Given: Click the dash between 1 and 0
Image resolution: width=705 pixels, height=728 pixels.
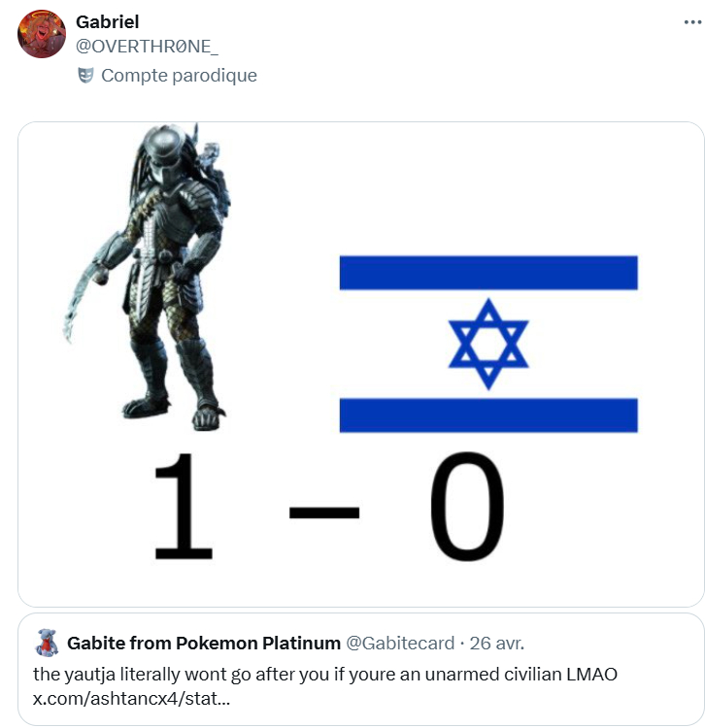Looking at the screenshot, I should click(324, 513).
